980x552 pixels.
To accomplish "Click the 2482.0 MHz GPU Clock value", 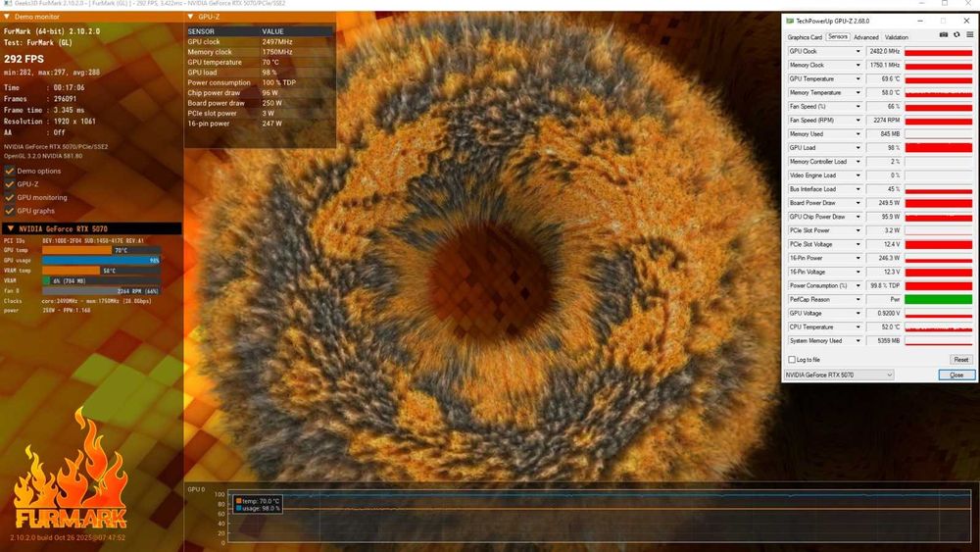I will click(x=884, y=51).
